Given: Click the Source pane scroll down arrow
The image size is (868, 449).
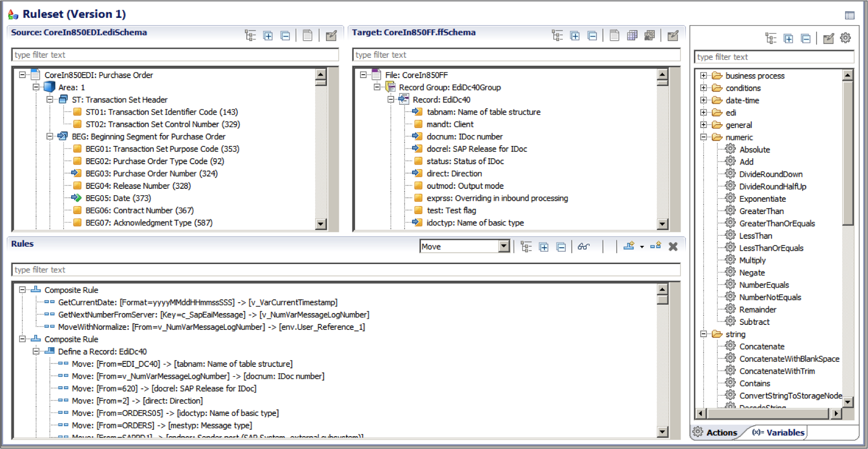Looking at the screenshot, I should [320, 224].
